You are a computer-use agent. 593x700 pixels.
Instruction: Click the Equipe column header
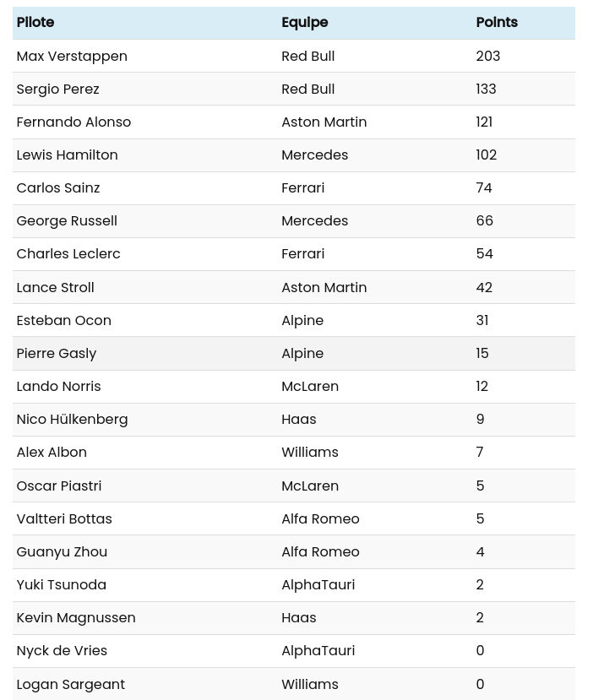(x=304, y=23)
